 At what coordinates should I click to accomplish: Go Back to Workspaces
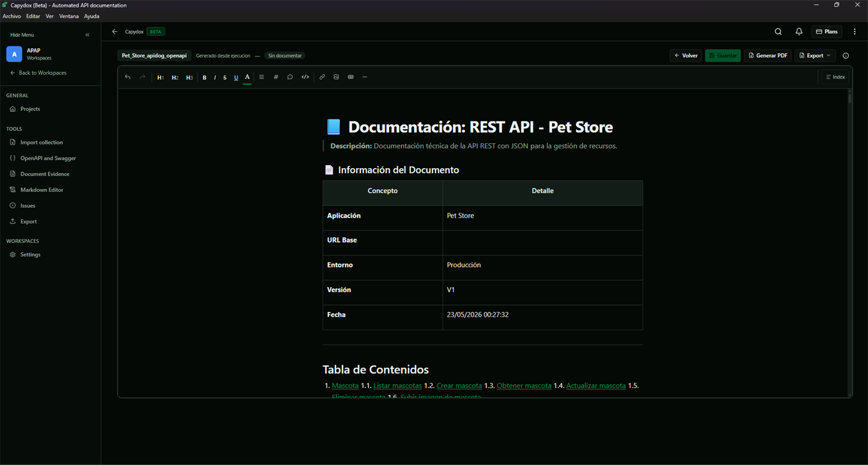click(x=38, y=73)
